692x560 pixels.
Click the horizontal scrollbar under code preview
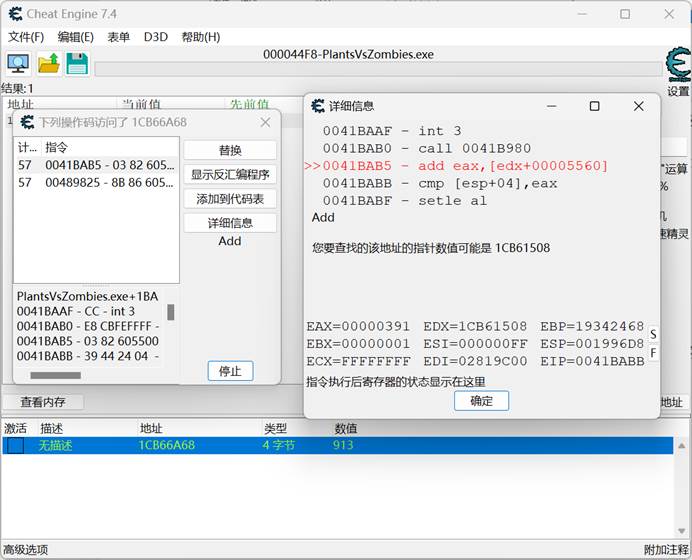point(56,376)
